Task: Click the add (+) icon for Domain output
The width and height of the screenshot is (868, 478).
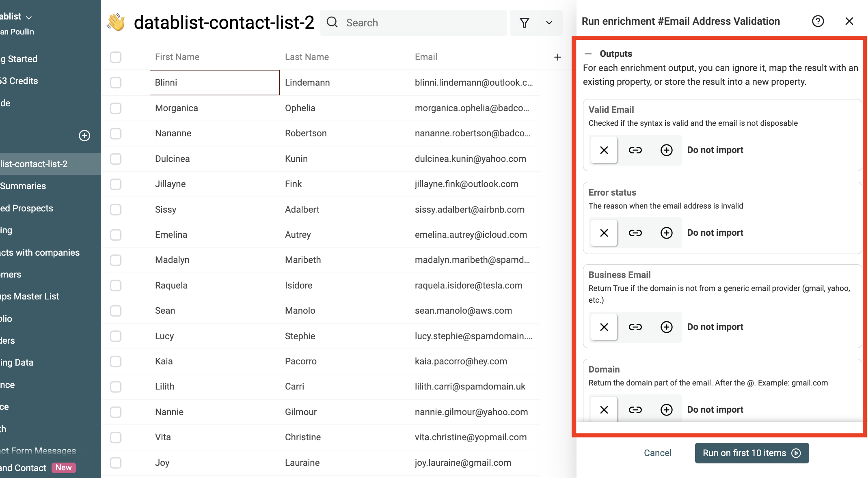Action: click(x=666, y=409)
